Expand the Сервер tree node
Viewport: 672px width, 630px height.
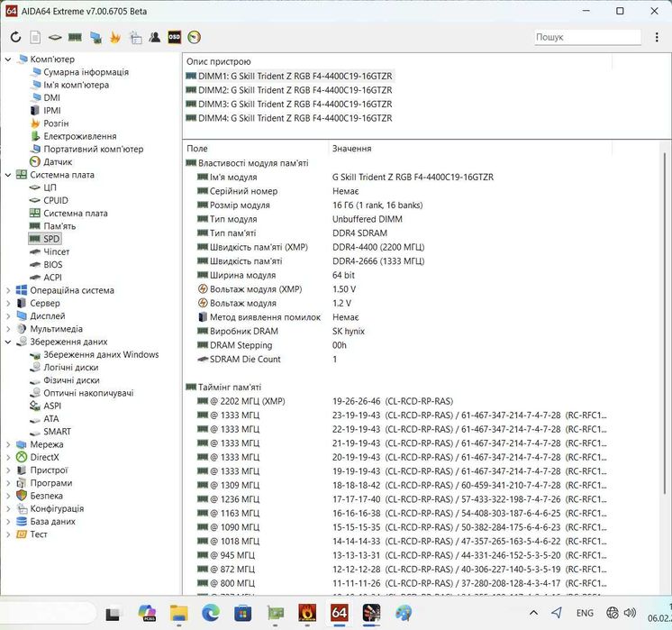[x=8, y=303]
